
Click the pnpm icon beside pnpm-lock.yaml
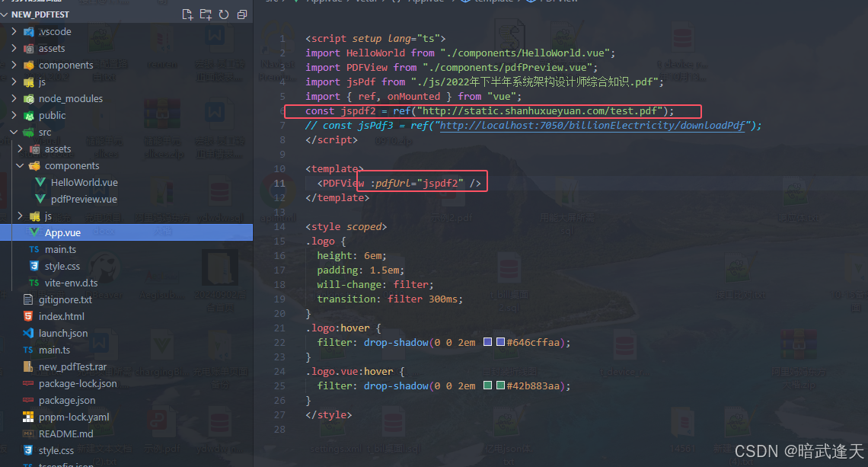click(x=27, y=417)
